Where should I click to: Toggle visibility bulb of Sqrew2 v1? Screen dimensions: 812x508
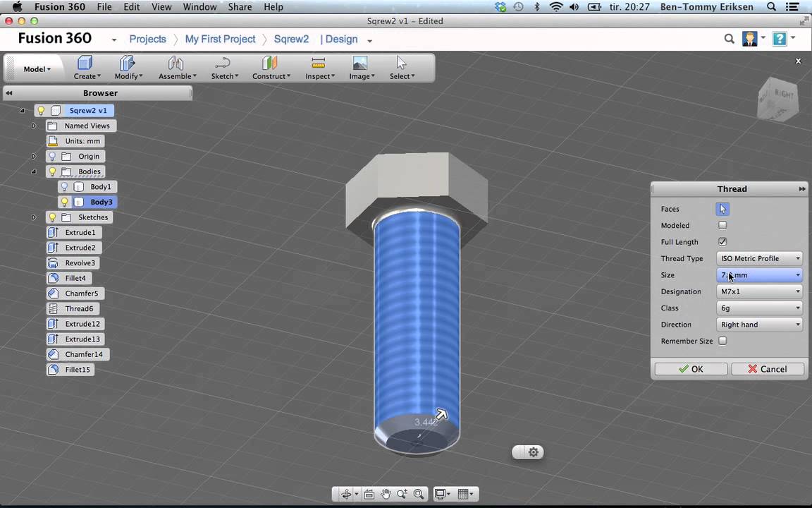41,110
